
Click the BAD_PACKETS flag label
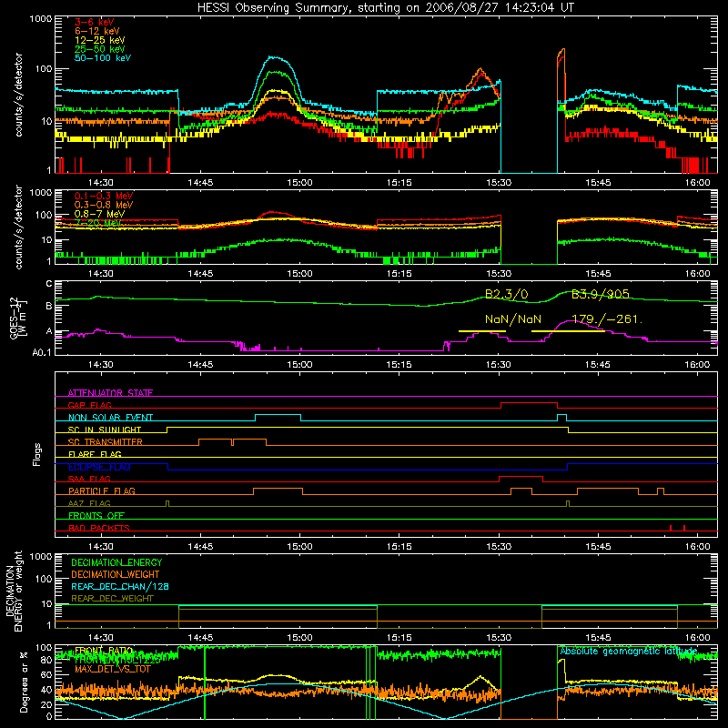[x=99, y=528]
